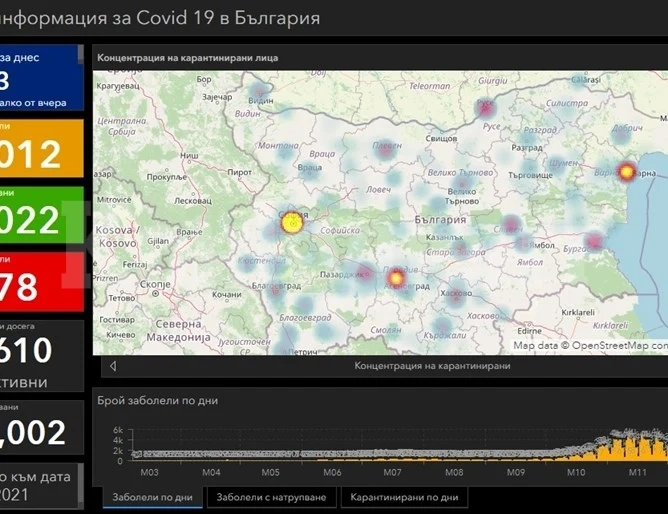Click 'Концентрация на карантинирани лица' panel title
Viewport: 668px width, 514px height.
pyautogui.click(x=187, y=58)
